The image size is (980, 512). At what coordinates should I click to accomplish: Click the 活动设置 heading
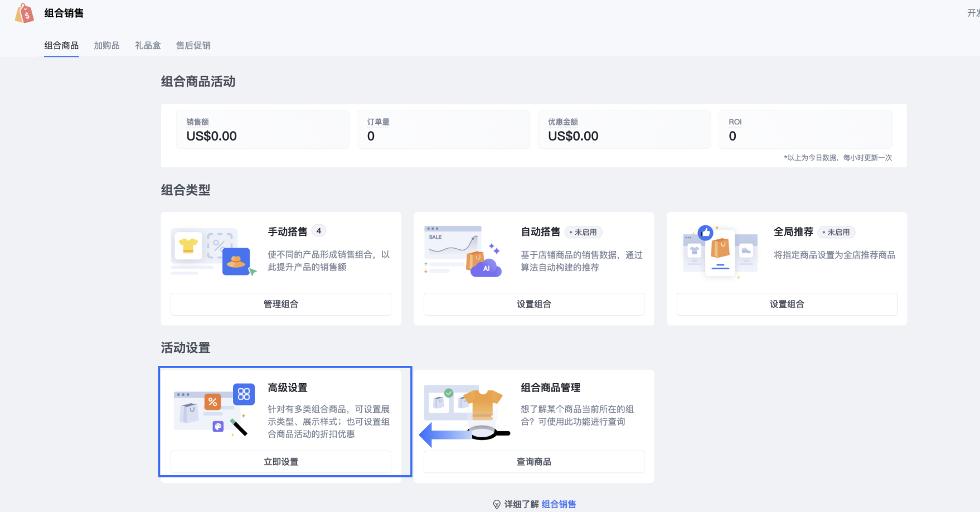pos(186,347)
